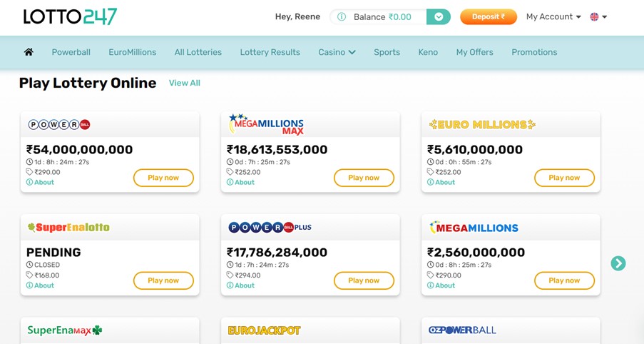Click the SuperEnaMax logo
Viewport: 644px width, 344px height.
64,330
